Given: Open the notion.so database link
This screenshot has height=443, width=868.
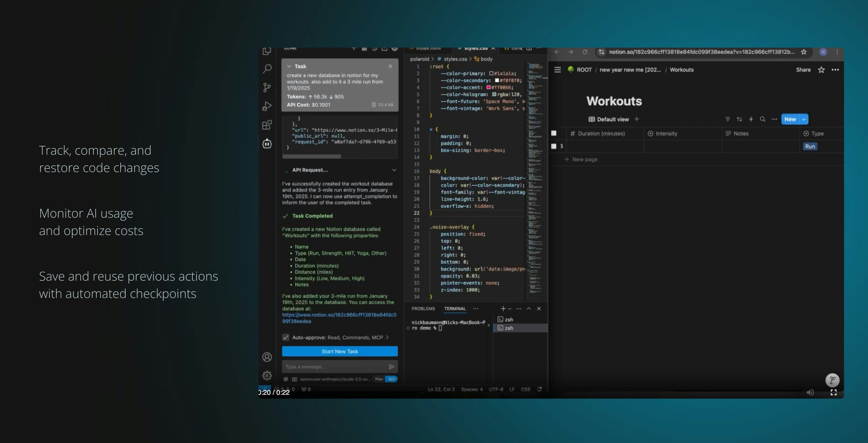Looking at the screenshot, I should click(x=339, y=315).
